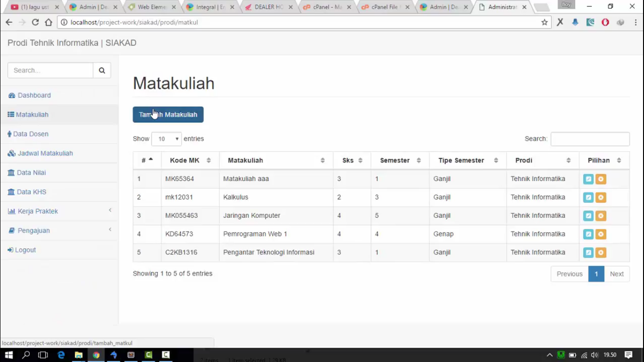Click the orange delete icon for Matakuliah aaa

pyautogui.click(x=601, y=179)
